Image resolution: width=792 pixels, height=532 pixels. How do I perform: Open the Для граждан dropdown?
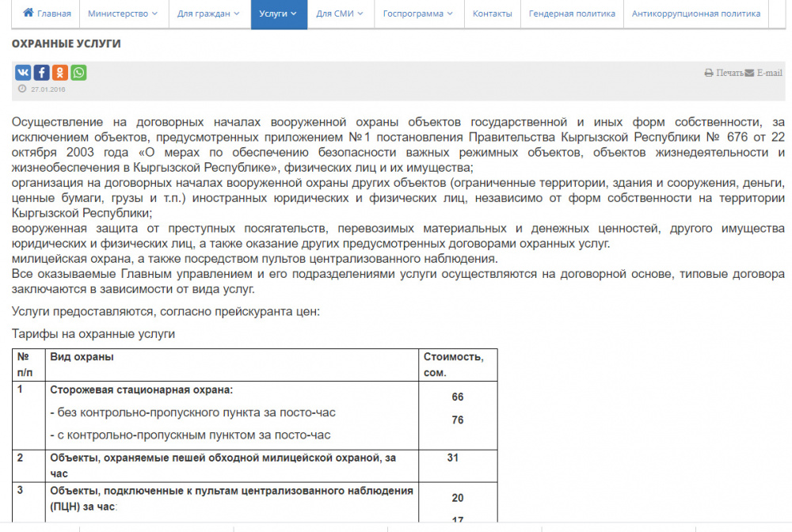209,14
